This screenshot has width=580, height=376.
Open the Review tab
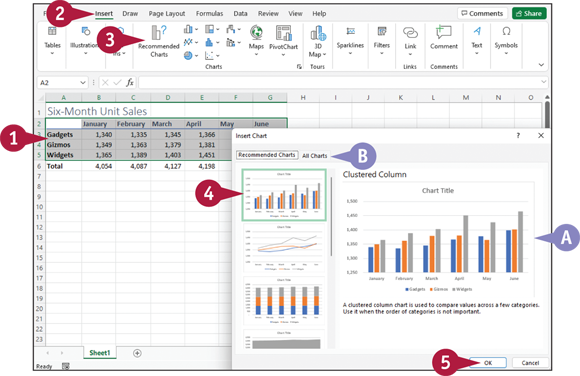pos(268,14)
